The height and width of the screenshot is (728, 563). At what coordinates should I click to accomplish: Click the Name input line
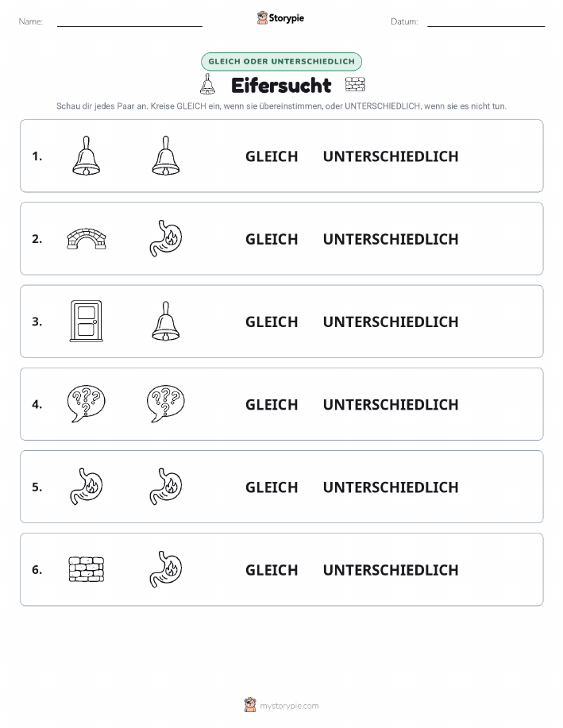pos(129,22)
